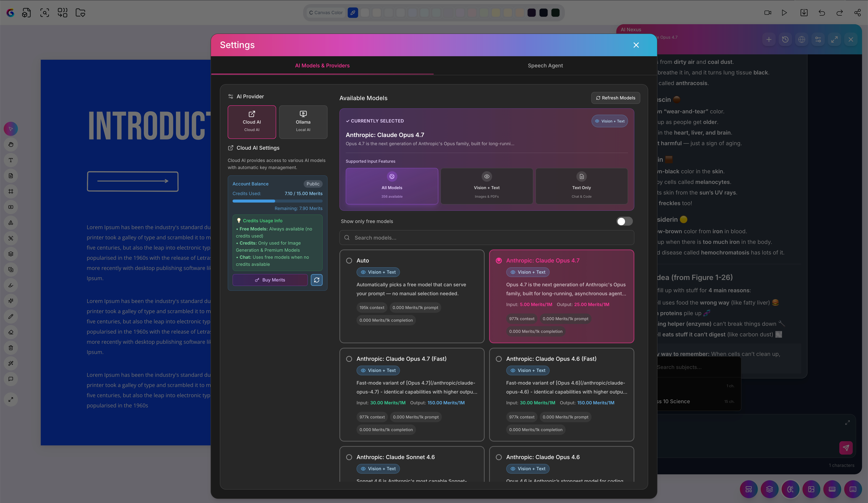Screen dimensions: 868x503
Task: Open AI Nexus settings sliders icon
Action: click(x=818, y=40)
